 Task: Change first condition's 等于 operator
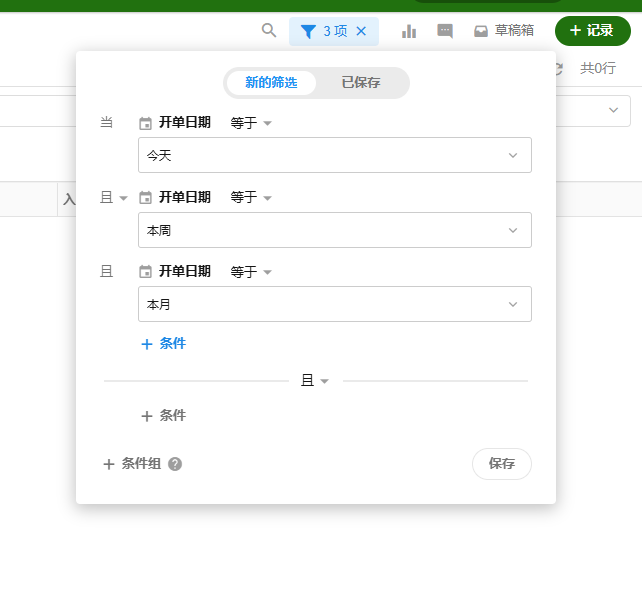click(251, 123)
